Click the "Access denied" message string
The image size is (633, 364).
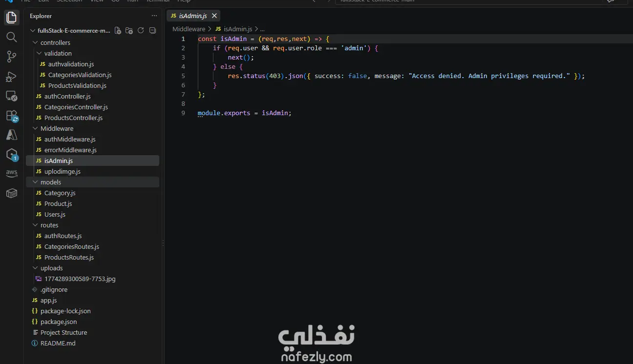pos(489,76)
